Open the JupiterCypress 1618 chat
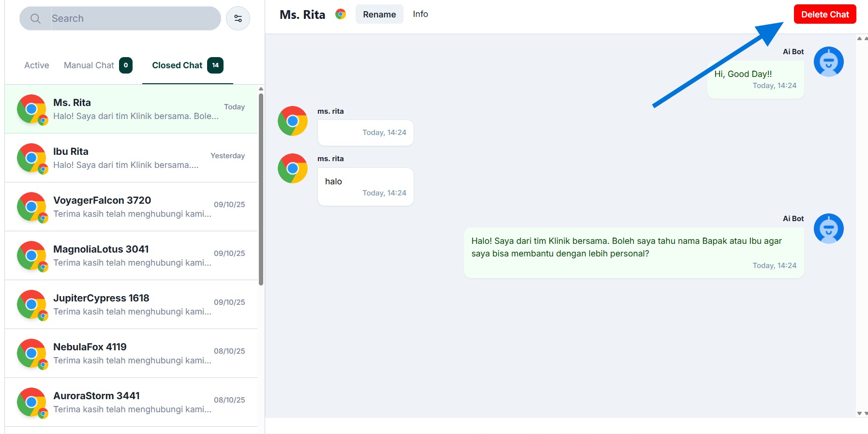The height and width of the screenshot is (434, 868). pos(131,304)
